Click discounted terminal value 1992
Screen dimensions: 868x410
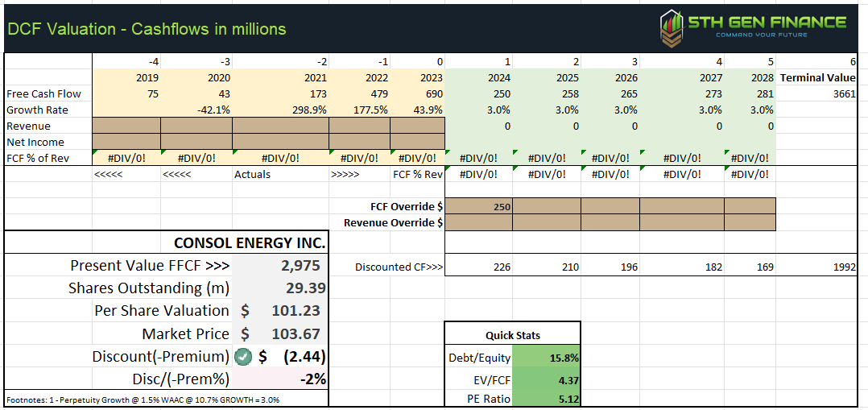pos(845,267)
